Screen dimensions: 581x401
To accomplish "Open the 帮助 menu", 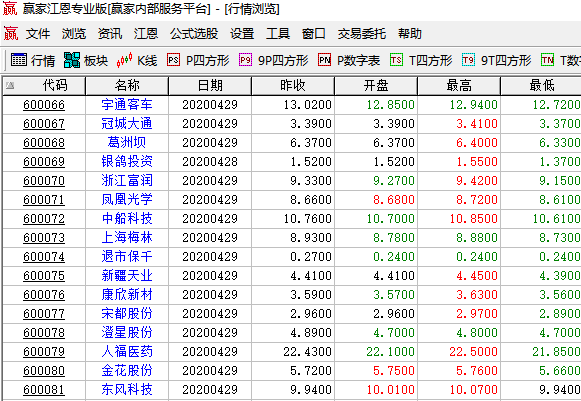I will tap(410, 34).
